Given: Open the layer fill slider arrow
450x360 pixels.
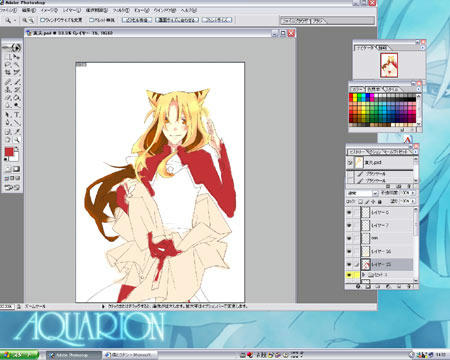Looking at the screenshot, I should 413,201.
